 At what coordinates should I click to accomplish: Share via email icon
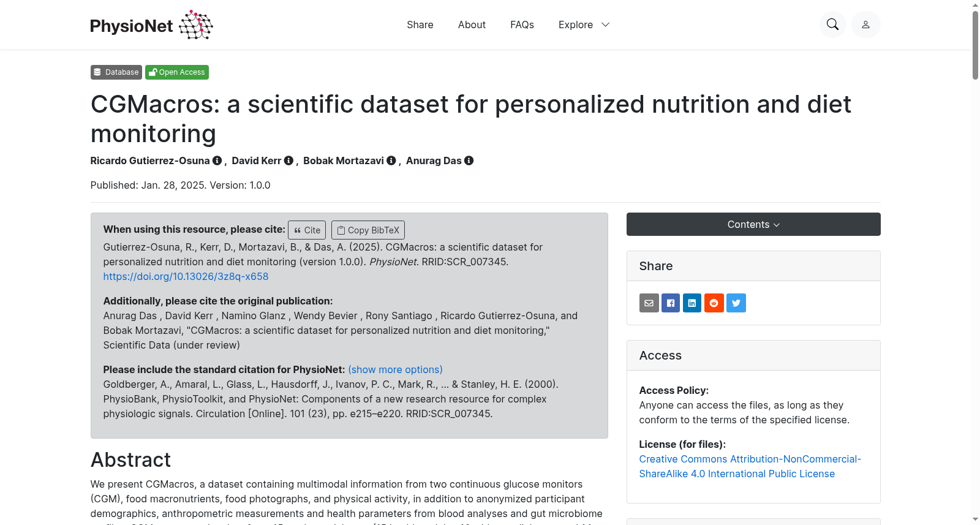tap(649, 303)
